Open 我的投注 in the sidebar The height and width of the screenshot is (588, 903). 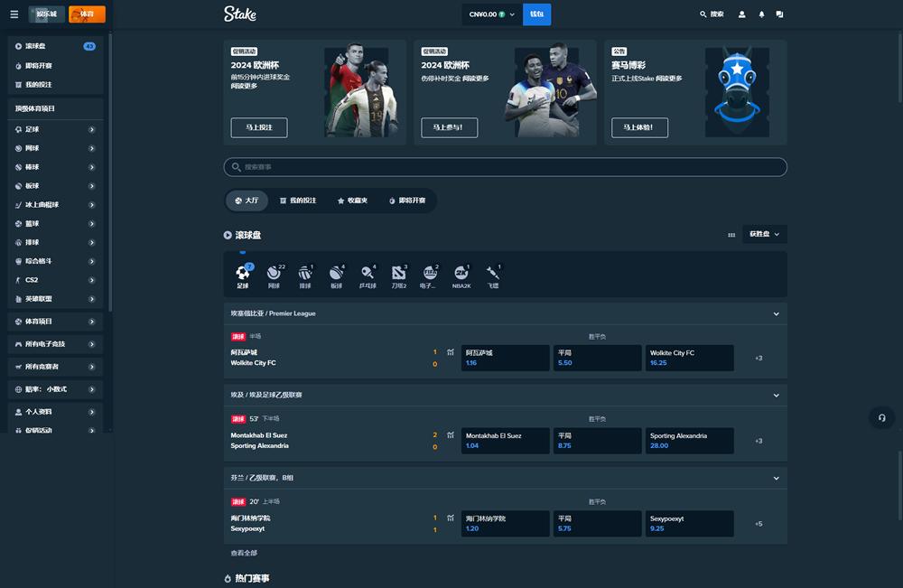[x=55, y=85]
